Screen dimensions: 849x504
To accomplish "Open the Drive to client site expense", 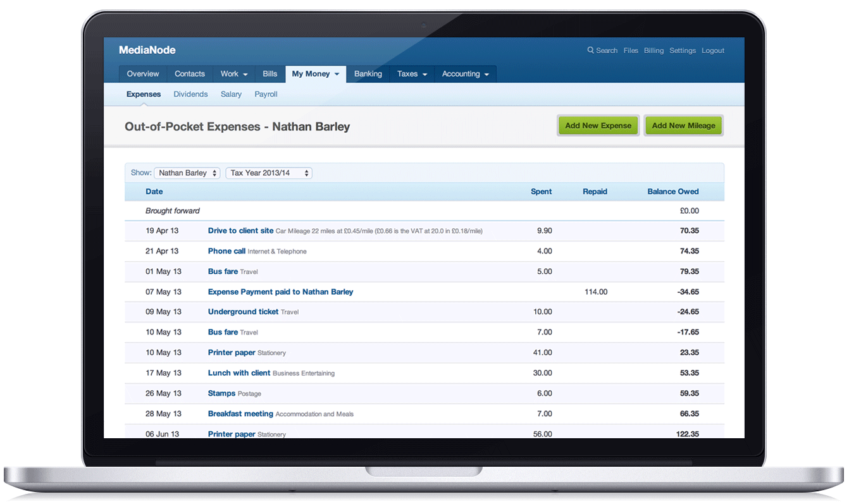I will point(240,231).
